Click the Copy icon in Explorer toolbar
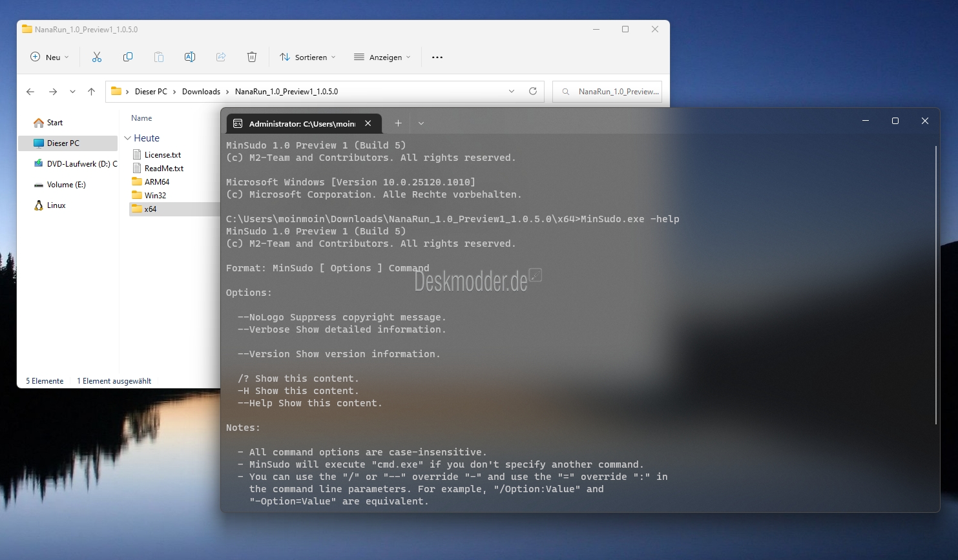Image resolution: width=958 pixels, height=560 pixels. [x=128, y=57]
